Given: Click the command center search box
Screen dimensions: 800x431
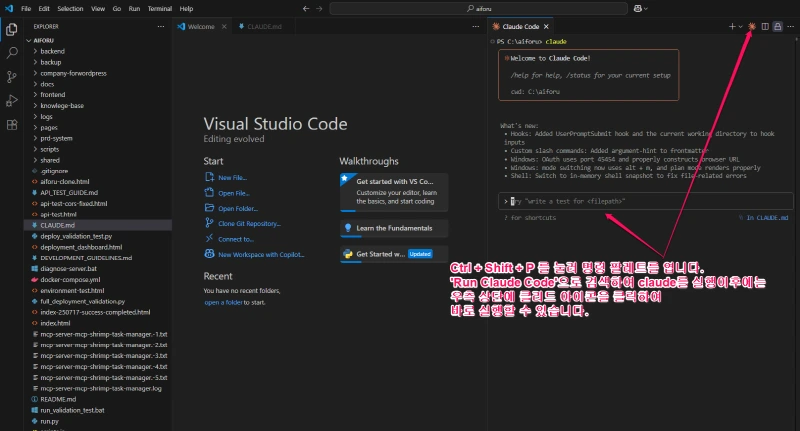Looking at the screenshot, I should click(479, 9).
